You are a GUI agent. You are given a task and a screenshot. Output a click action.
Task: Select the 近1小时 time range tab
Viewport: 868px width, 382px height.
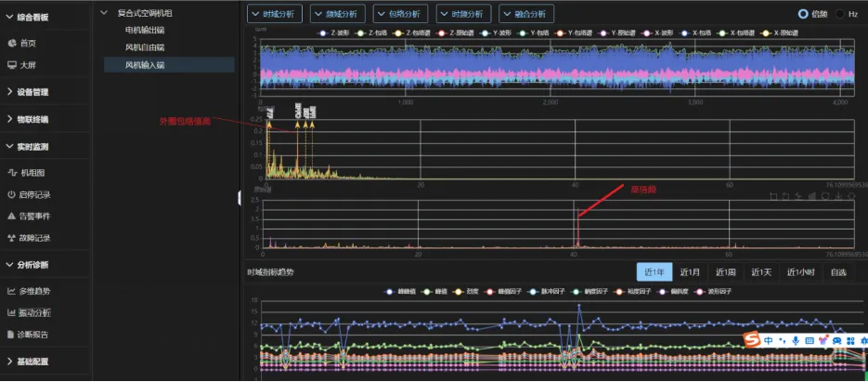coord(801,272)
